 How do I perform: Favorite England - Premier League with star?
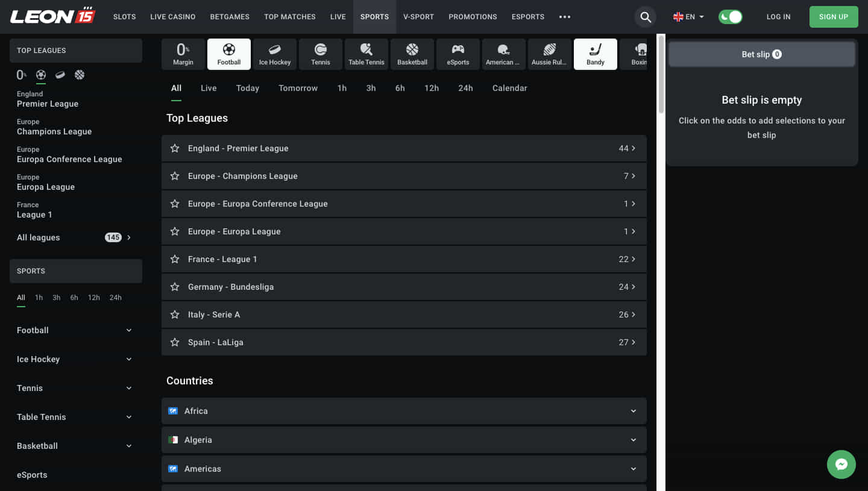pyautogui.click(x=175, y=148)
